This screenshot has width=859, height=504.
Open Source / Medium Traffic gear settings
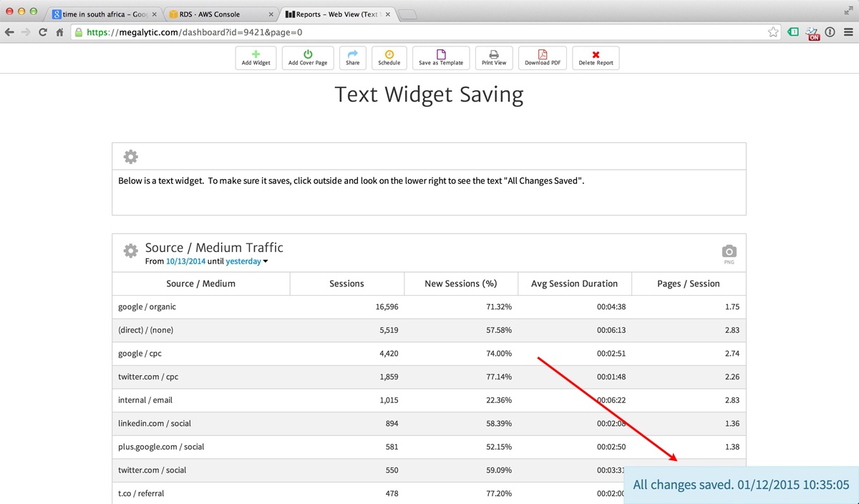coord(130,251)
